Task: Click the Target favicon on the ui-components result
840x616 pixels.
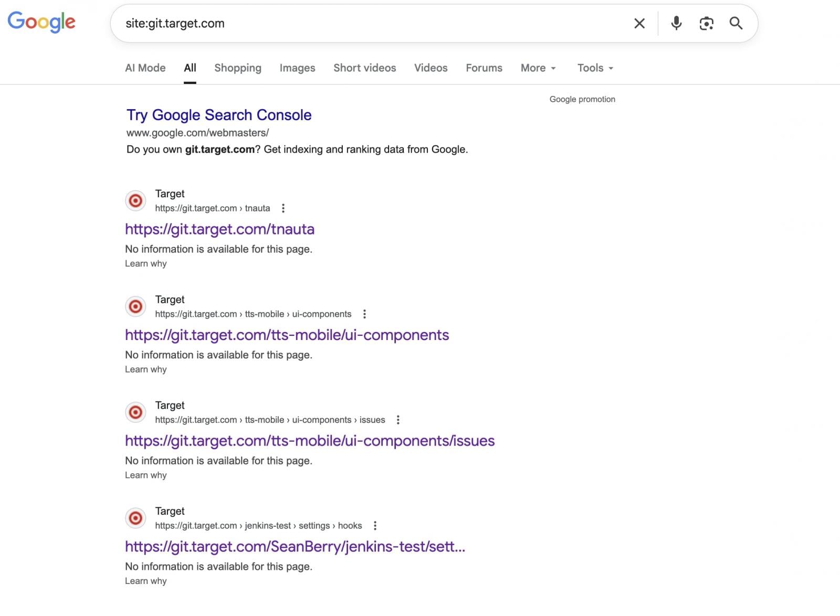Action: [x=135, y=306]
